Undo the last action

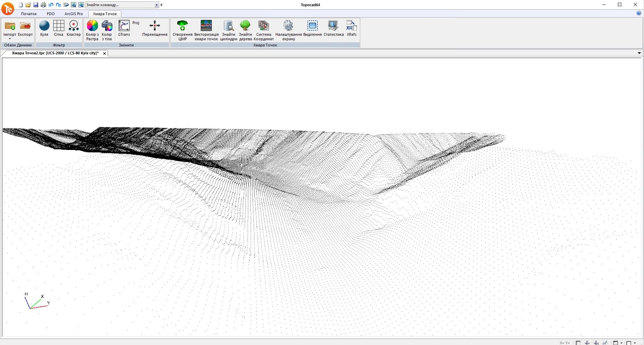[x=51, y=5]
